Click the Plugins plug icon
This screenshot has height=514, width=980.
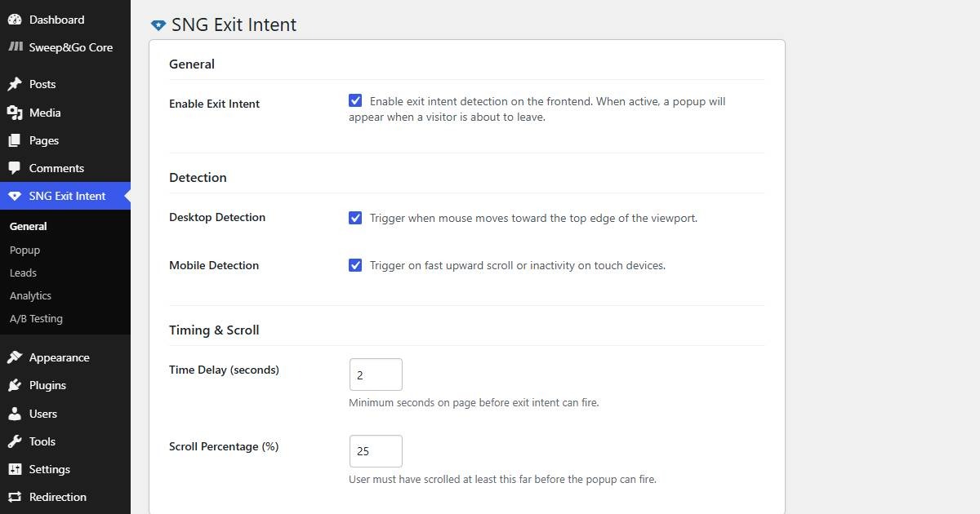15,385
